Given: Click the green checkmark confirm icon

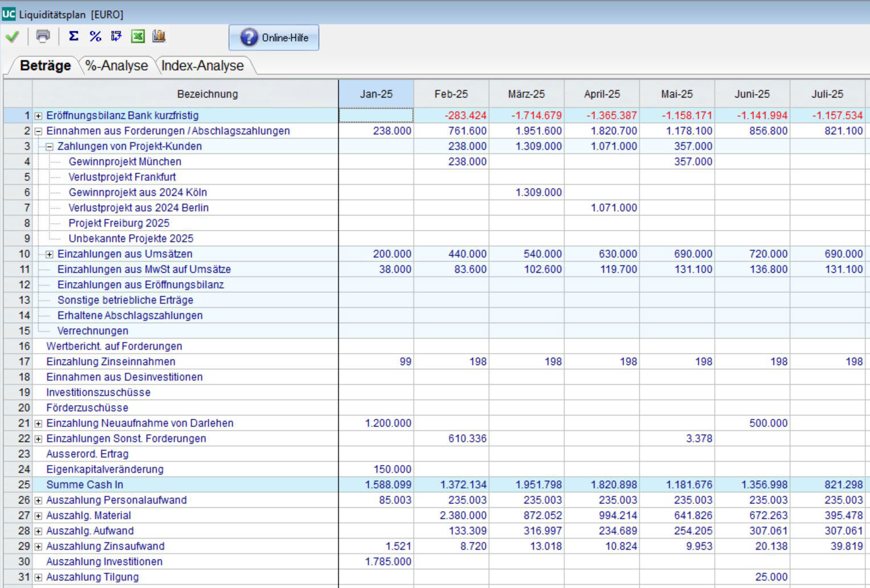Looking at the screenshot, I should [x=12, y=37].
